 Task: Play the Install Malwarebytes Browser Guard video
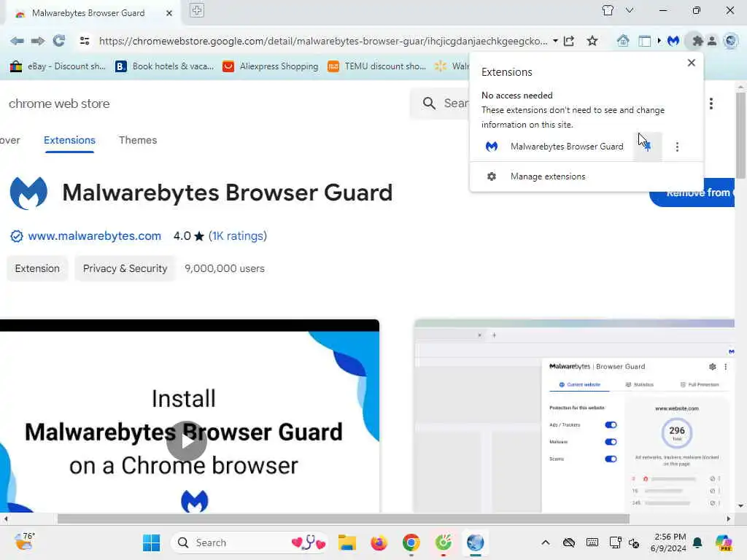(187, 441)
